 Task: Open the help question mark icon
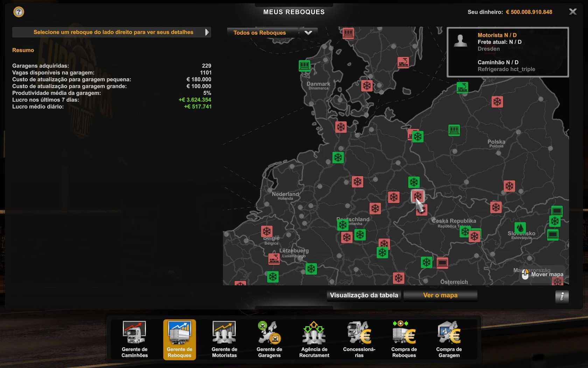[19, 12]
